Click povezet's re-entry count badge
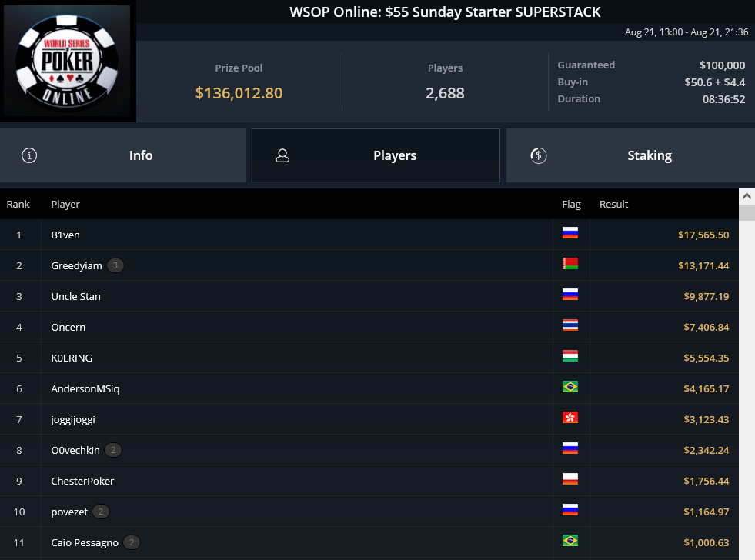 click(x=101, y=512)
